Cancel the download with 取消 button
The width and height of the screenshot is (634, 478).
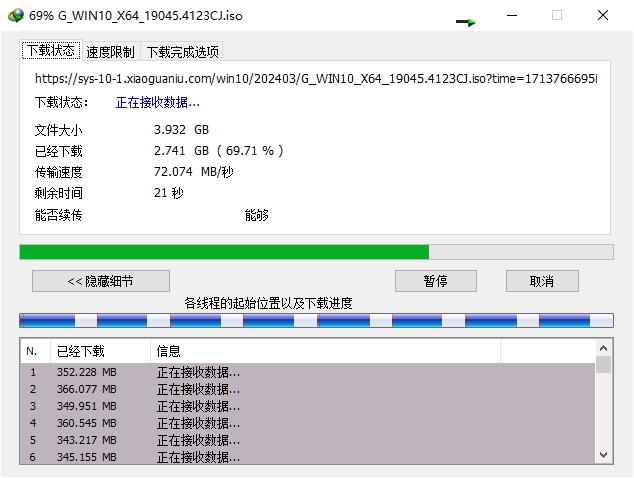pos(542,281)
